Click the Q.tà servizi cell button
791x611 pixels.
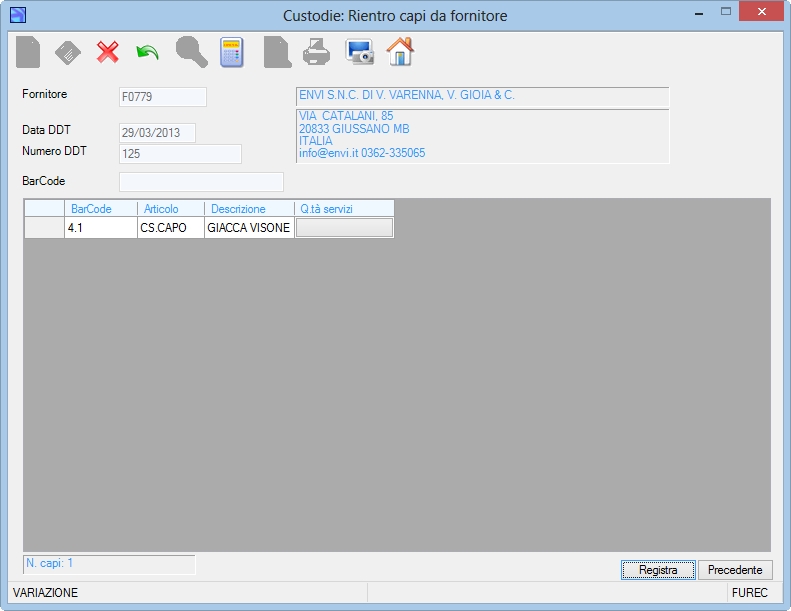pos(344,228)
